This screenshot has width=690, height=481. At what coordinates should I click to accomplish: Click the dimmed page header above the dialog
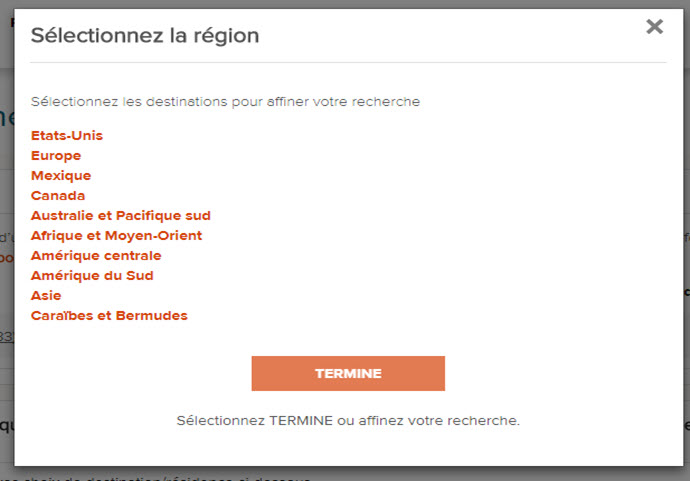(x=12, y=20)
